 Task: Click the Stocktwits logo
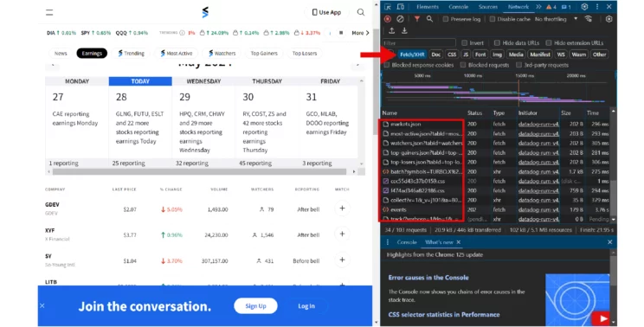tap(205, 12)
